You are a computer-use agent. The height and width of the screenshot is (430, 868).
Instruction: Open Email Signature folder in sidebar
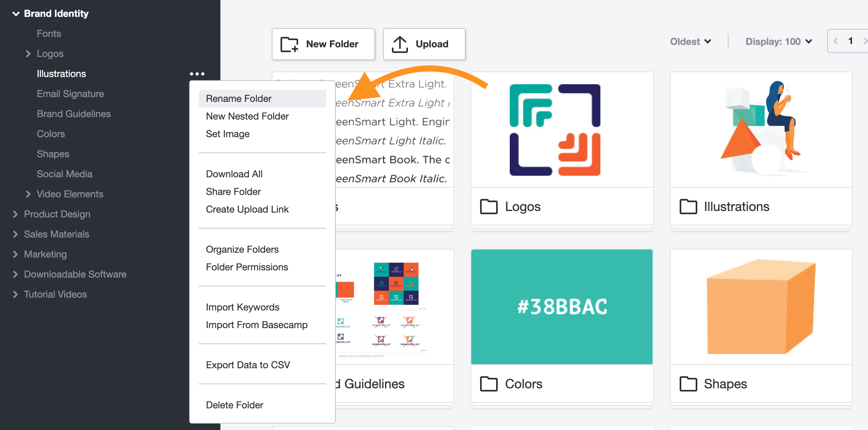(x=70, y=94)
